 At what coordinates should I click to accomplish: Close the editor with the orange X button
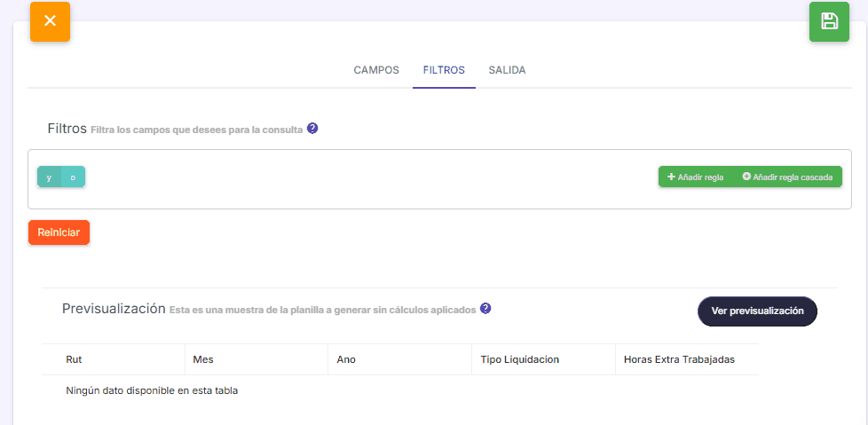tap(50, 21)
